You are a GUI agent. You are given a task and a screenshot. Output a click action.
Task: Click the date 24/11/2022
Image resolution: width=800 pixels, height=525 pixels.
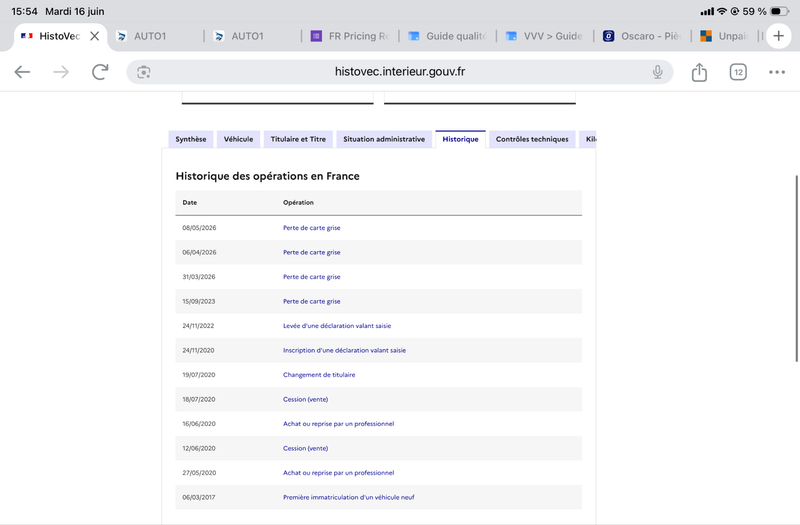[198, 326]
